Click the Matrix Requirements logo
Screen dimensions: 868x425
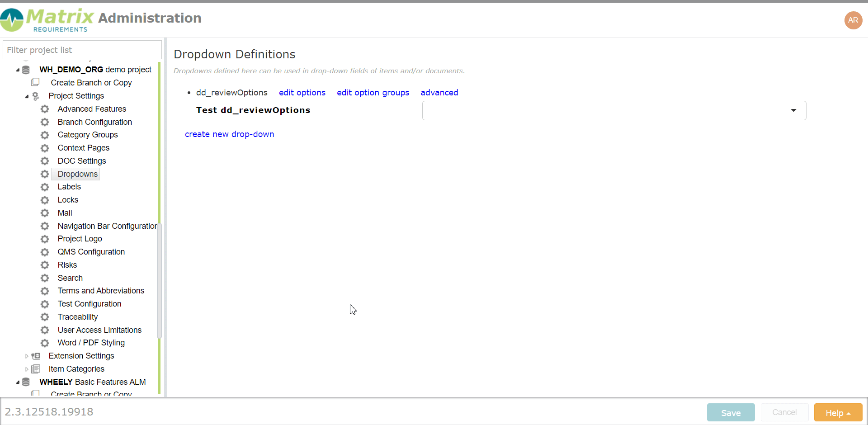click(x=47, y=20)
